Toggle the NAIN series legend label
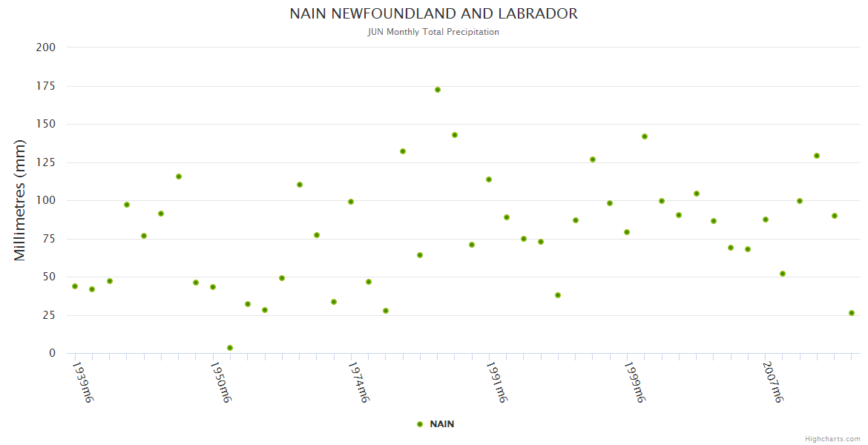Image resolution: width=868 pixels, height=445 pixels. [x=441, y=424]
